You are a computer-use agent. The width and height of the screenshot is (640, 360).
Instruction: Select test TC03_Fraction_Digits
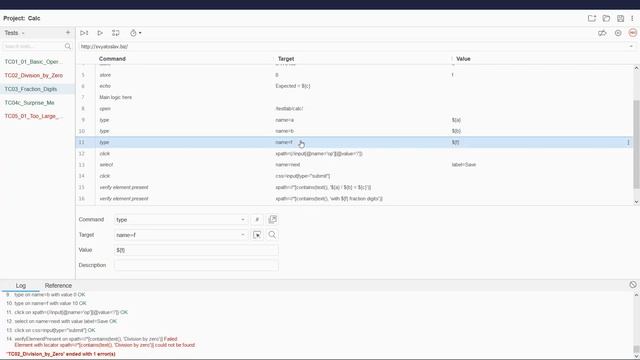[x=37, y=89]
